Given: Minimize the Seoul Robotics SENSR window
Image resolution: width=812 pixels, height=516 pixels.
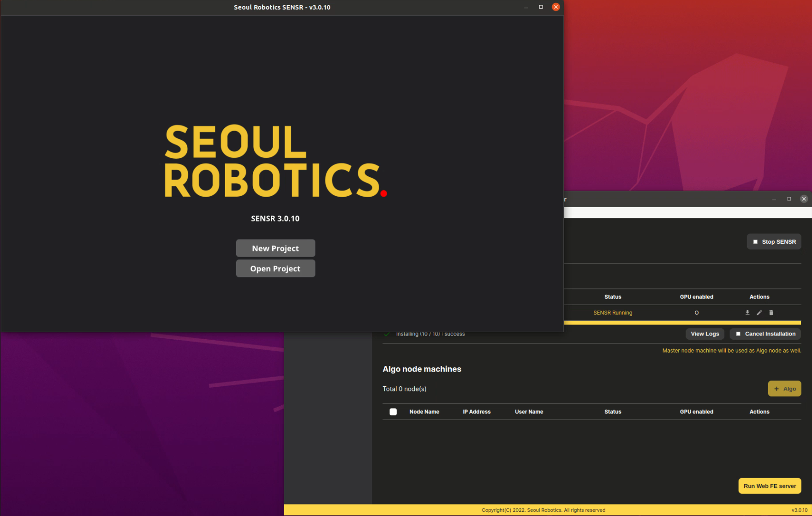Looking at the screenshot, I should pos(526,7).
